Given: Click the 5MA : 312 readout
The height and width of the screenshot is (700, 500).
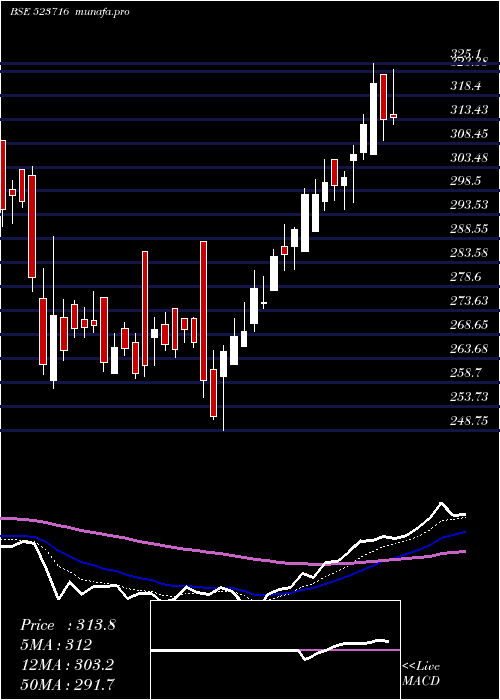Looking at the screenshot, I should [56, 645].
